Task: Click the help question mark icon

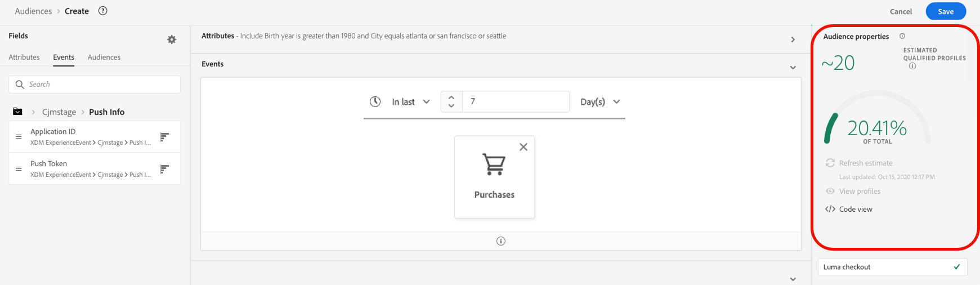Action: (x=103, y=11)
